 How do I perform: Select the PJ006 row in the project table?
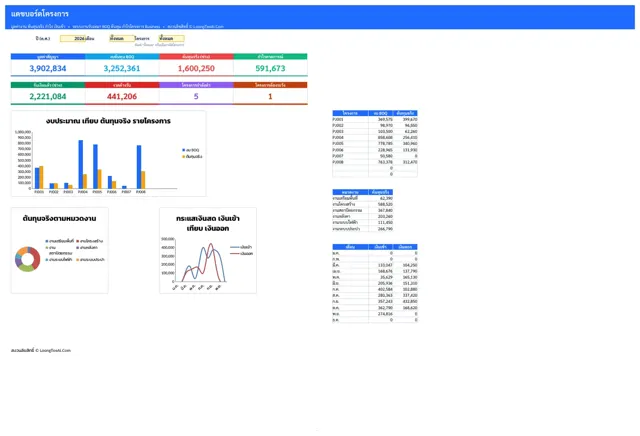(x=375, y=150)
